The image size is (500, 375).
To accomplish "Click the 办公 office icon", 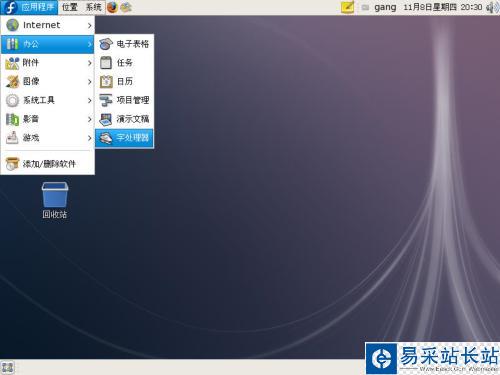I will point(12,44).
